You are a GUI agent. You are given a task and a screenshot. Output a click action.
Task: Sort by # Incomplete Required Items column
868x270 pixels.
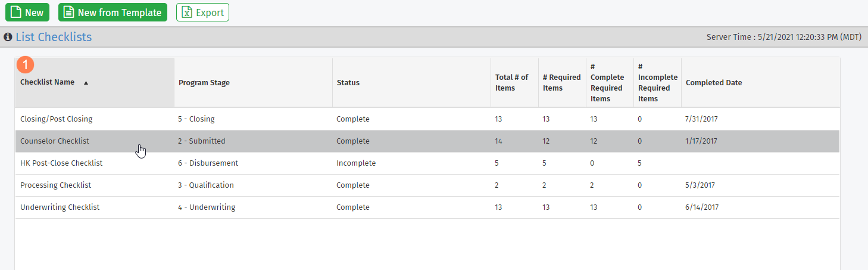click(x=657, y=83)
